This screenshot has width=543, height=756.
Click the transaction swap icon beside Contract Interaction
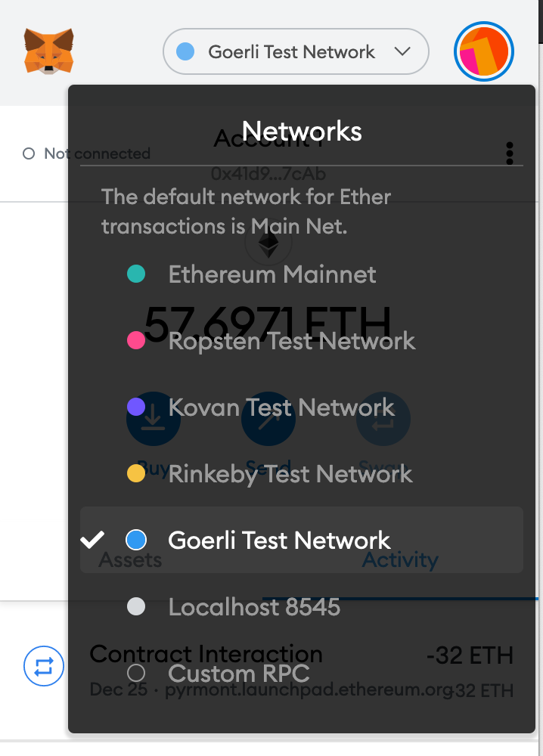(x=43, y=666)
